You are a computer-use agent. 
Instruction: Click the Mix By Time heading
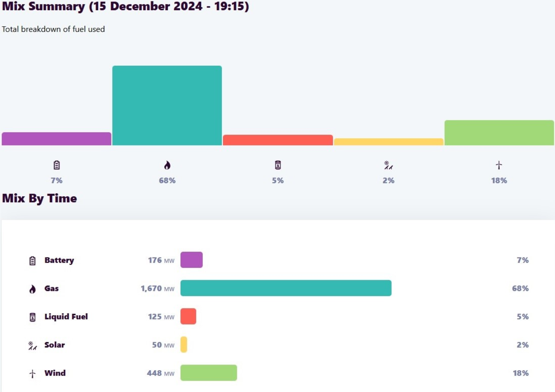[x=40, y=198]
